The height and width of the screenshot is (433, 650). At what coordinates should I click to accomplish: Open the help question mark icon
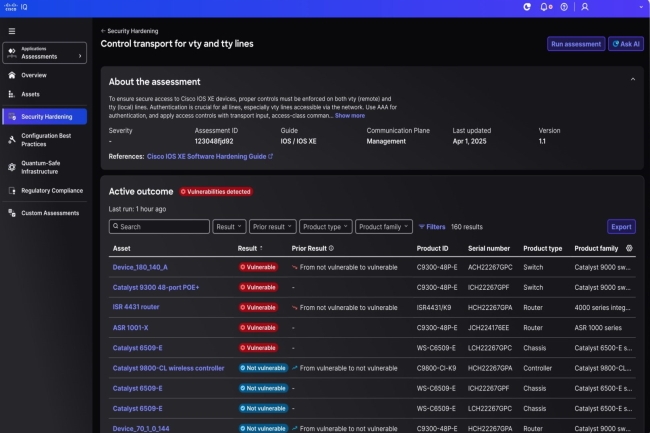(x=566, y=7)
